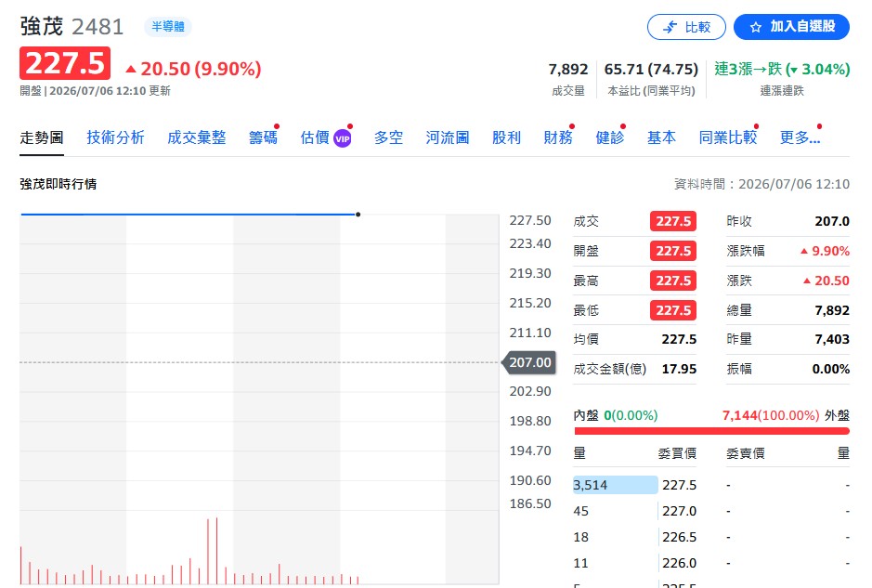Screen dimensions: 872x588
Task: Click the chart line endpoint dot
Action: click(x=358, y=215)
